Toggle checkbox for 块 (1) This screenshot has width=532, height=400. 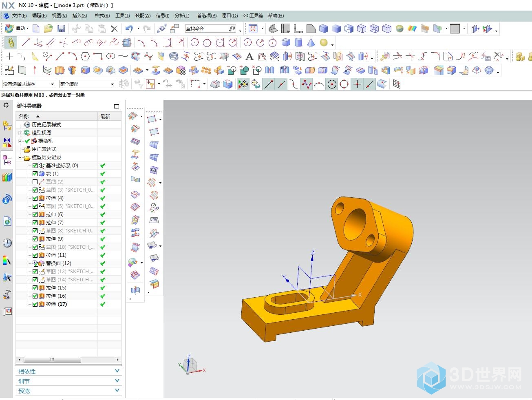coord(35,174)
